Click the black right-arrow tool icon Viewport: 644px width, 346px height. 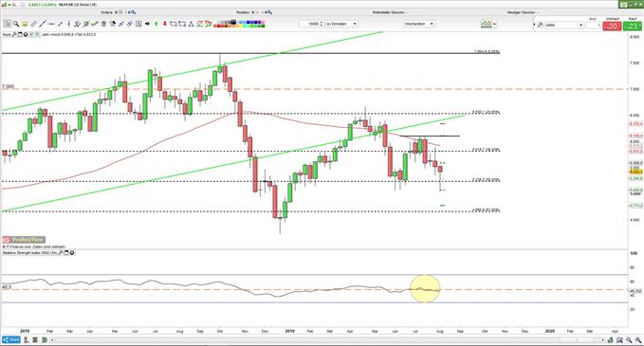tap(147, 24)
